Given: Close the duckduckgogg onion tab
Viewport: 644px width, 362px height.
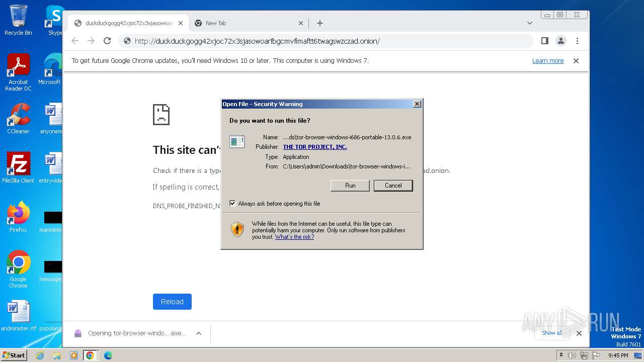Looking at the screenshot, I should click(181, 23).
